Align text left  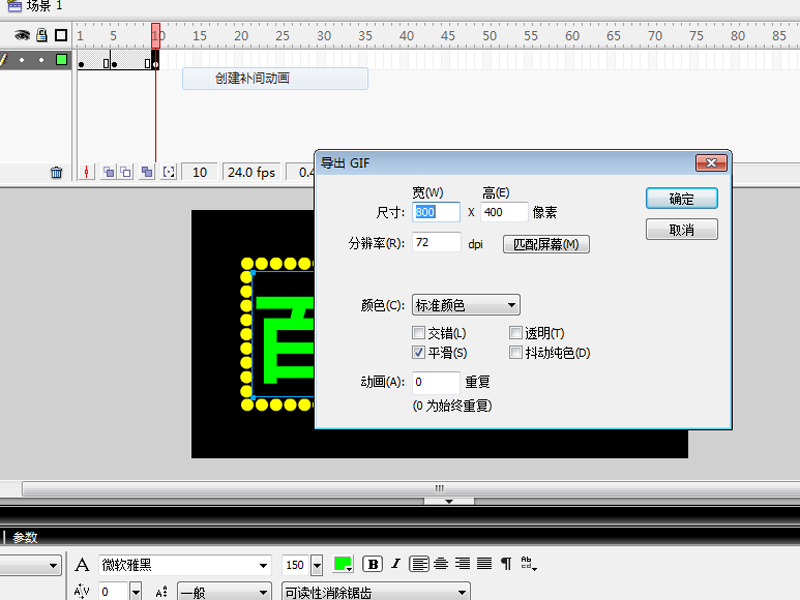pyautogui.click(x=419, y=564)
